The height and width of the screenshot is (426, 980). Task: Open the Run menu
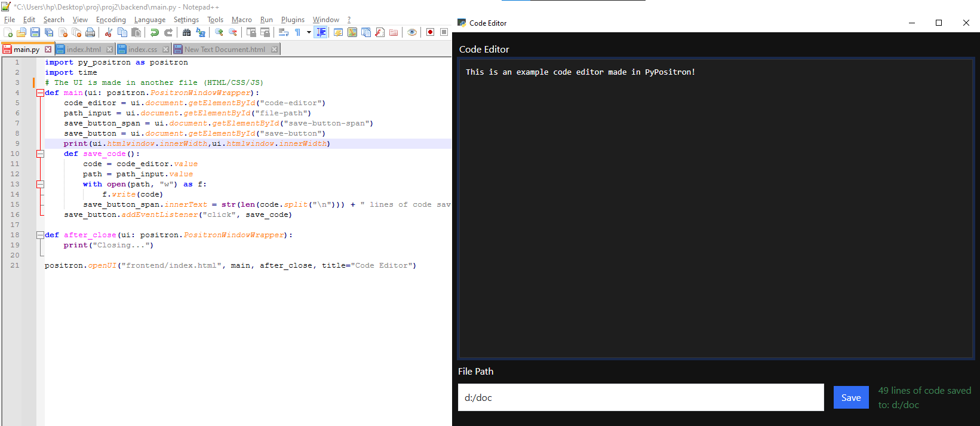pos(266,20)
